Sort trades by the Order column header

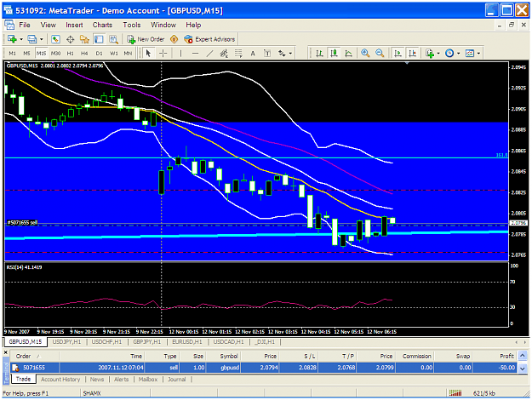(36, 357)
